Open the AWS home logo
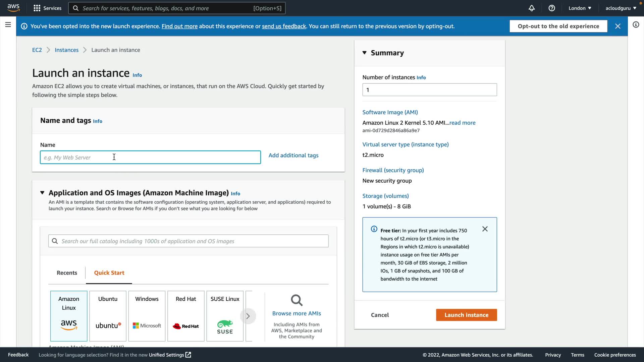644x362 pixels. (13, 8)
